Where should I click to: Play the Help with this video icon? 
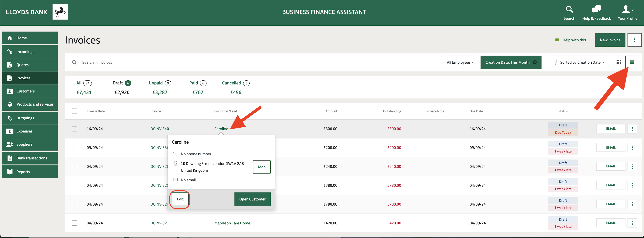pyautogui.click(x=557, y=40)
